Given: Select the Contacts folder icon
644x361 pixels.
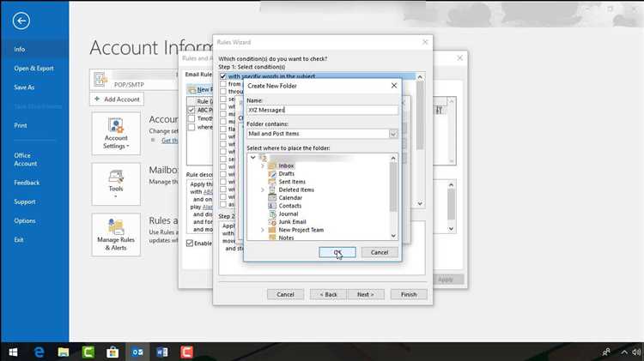Looking at the screenshot, I should [272, 206].
